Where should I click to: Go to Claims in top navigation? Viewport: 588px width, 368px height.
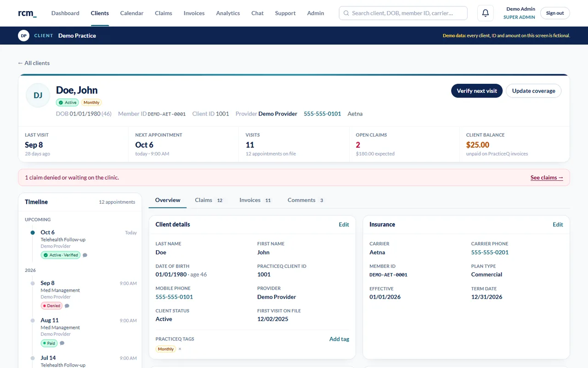[164, 13]
